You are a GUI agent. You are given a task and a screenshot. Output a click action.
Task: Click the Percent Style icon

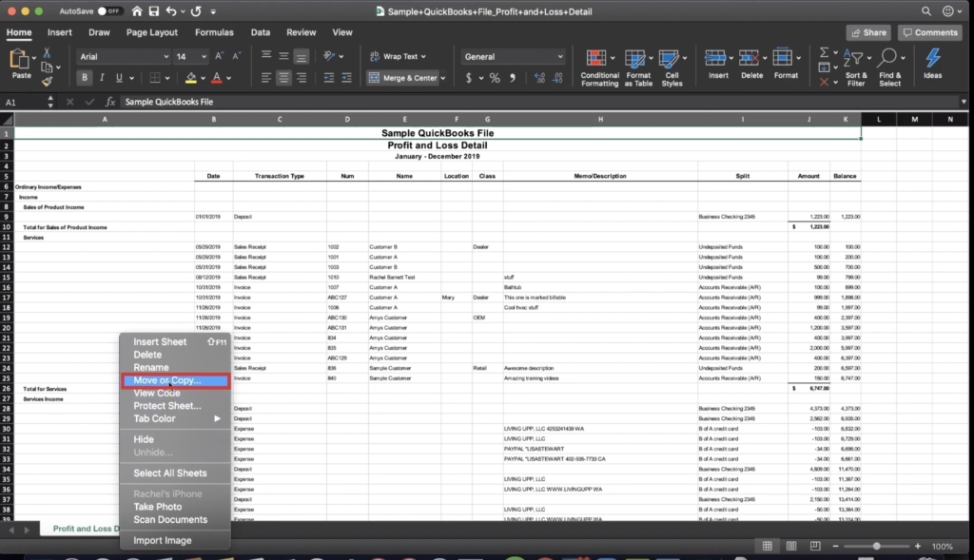(x=495, y=78)
